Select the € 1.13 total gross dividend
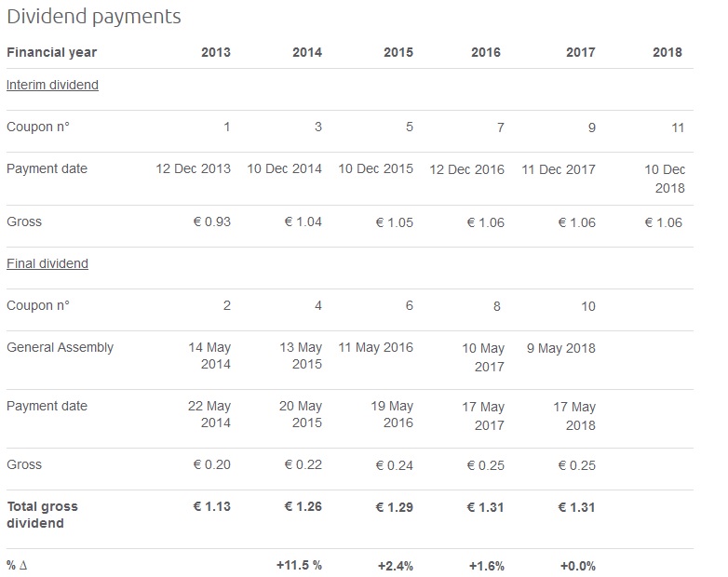 pos(211,507)
